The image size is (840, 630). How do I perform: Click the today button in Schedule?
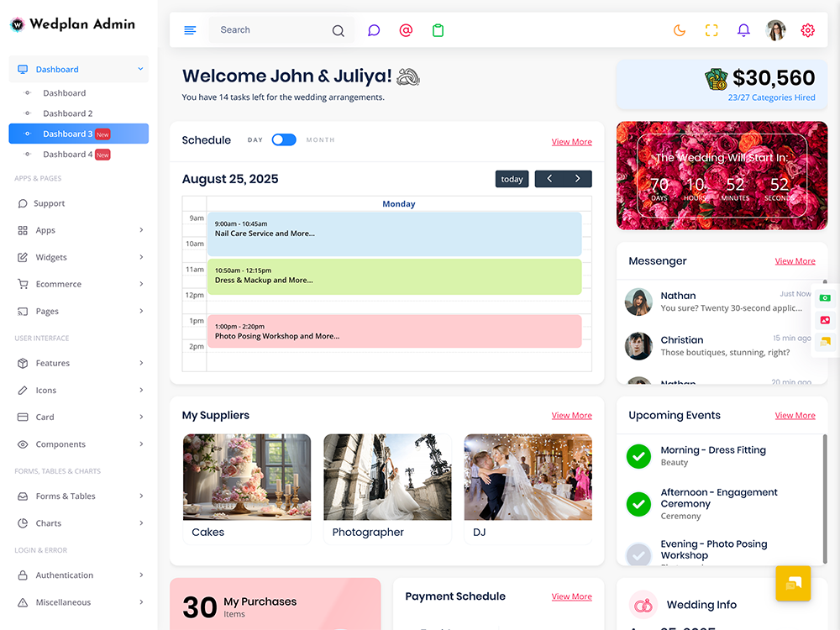(x=512, y=179)
